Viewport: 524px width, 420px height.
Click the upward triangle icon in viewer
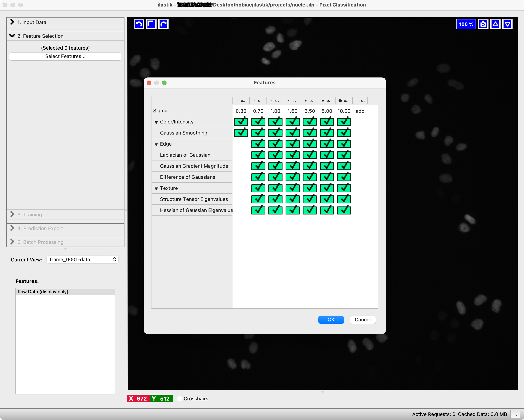point(495,24)
